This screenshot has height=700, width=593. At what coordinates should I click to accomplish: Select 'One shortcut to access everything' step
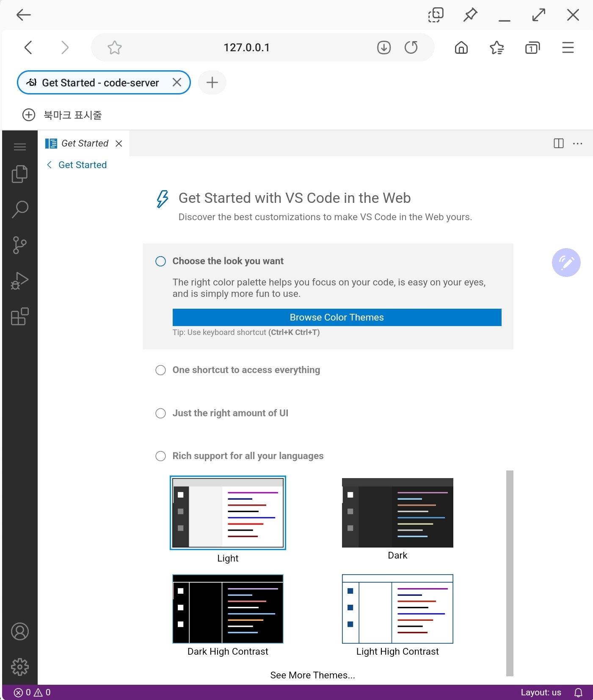246,370
